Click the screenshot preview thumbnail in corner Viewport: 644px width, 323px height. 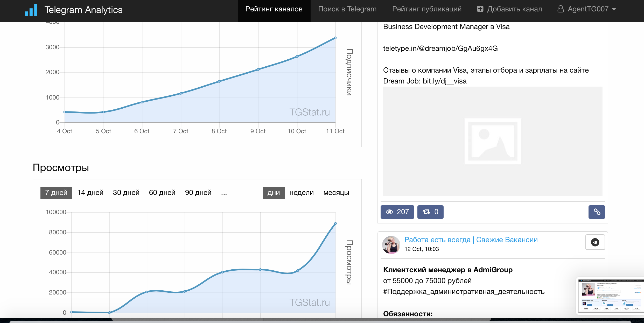click(x=611, y=296)
